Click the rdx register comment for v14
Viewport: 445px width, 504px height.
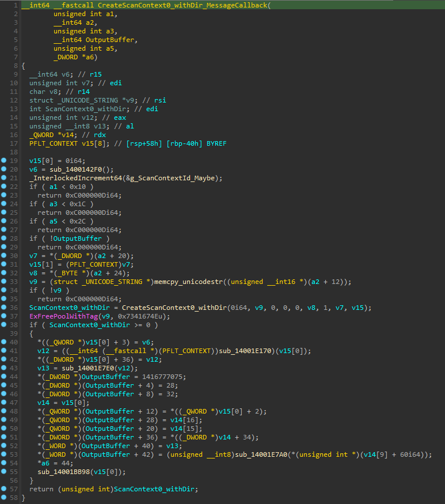tap(100, 135)
